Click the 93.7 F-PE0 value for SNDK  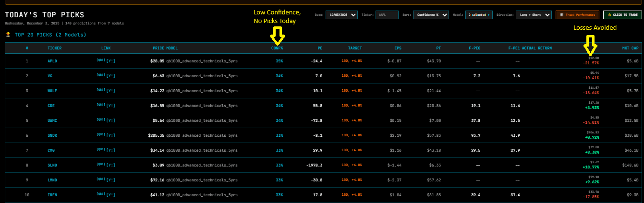476,135
